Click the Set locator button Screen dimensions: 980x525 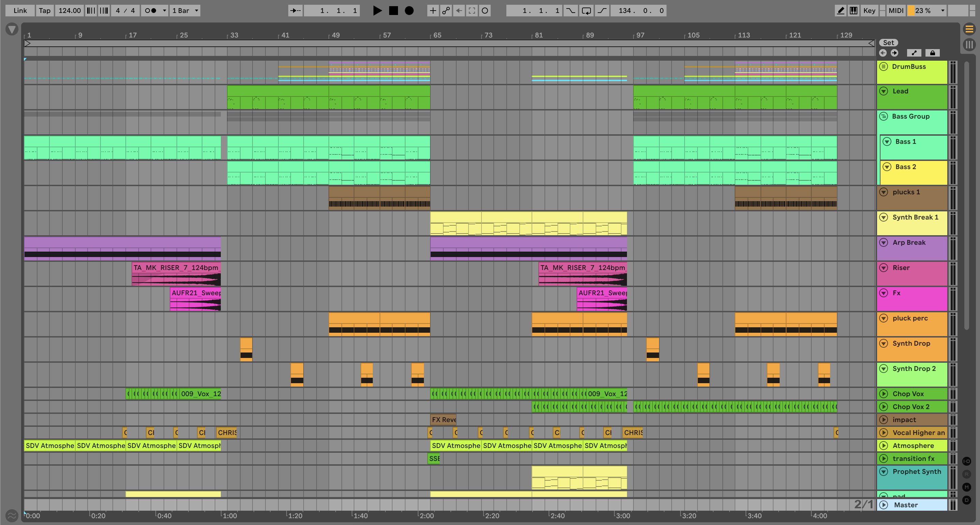tap(888, 43)
